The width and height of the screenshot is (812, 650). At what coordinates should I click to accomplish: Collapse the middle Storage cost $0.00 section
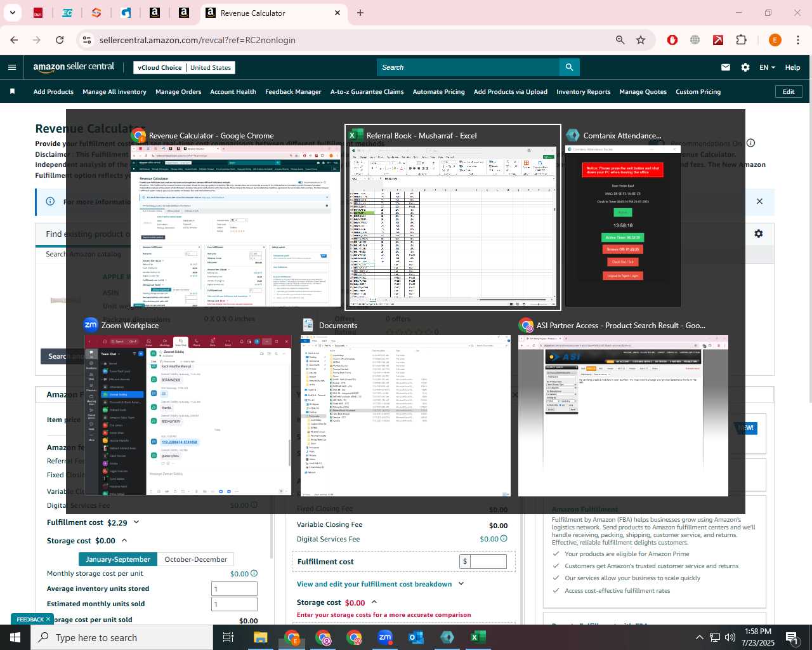[374, 602]
